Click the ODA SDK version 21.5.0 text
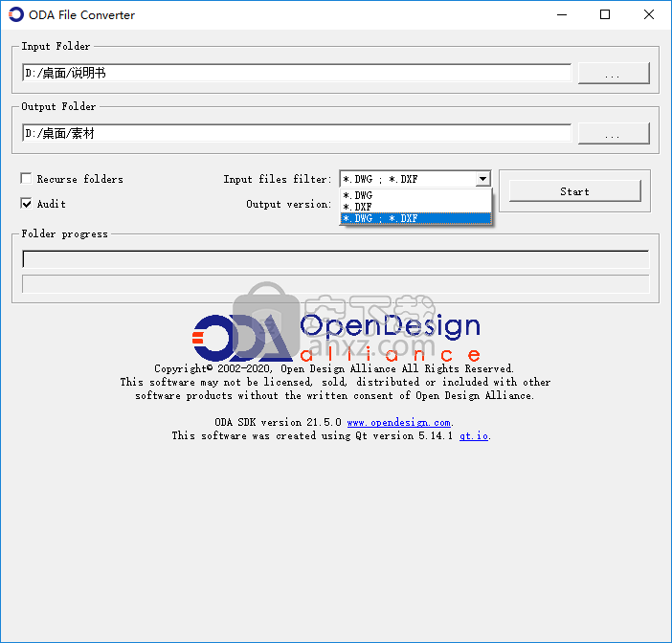Viewport: 672px width, 643px height. (x=278, y=422)
